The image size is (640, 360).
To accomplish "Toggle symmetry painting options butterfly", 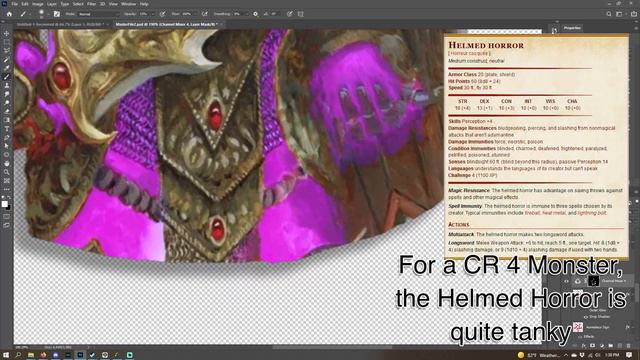I will tap(301, 14).
